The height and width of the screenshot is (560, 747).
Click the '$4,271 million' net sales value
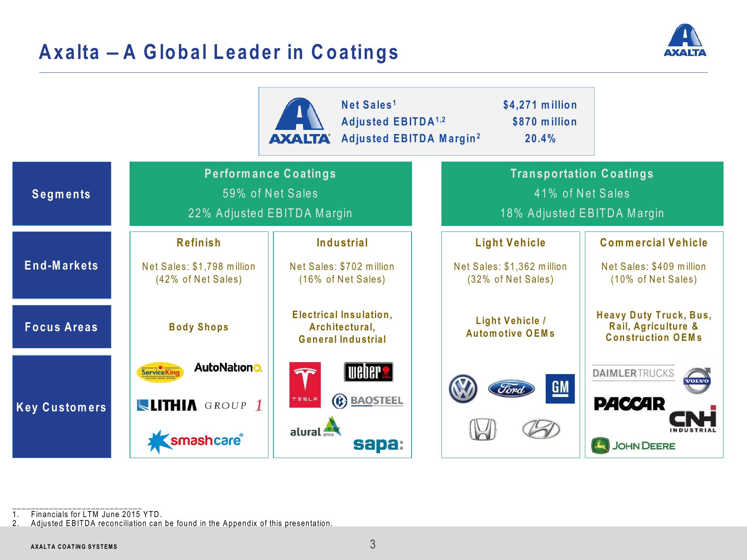coord(540,105)
